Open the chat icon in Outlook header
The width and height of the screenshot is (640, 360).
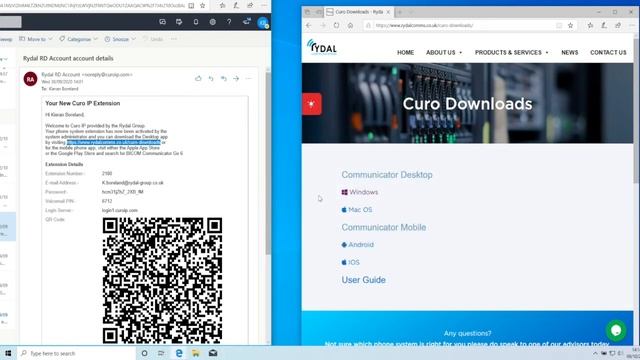(162, 22)
